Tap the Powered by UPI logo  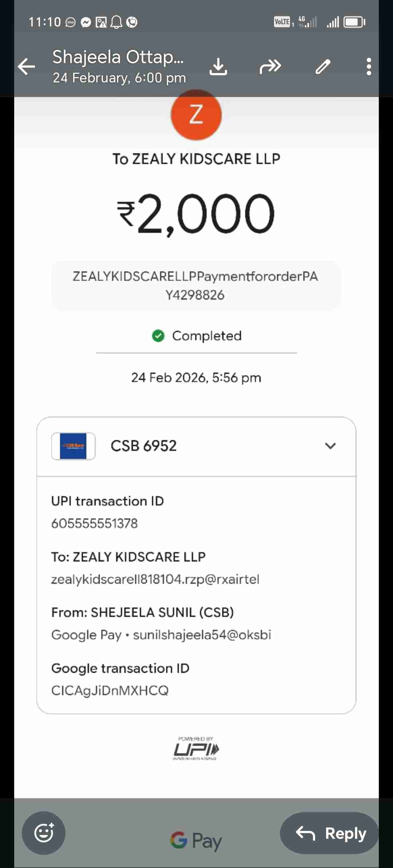(x=196, y=749)
